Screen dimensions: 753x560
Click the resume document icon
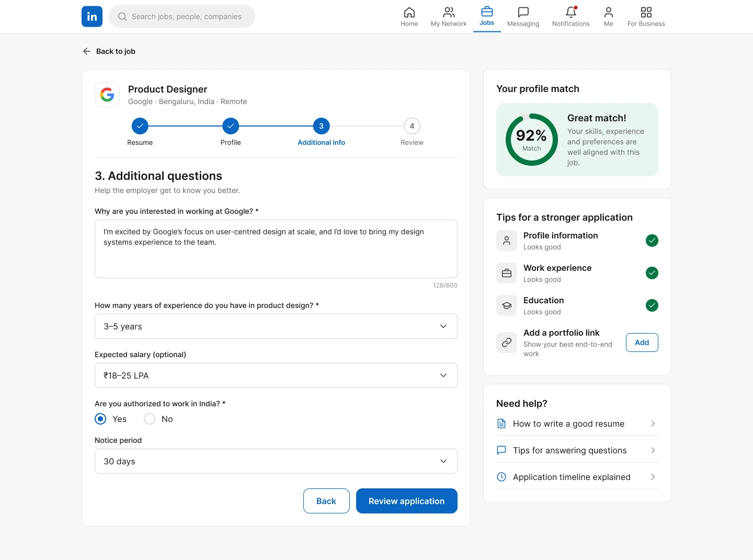[x=501, y=424]
